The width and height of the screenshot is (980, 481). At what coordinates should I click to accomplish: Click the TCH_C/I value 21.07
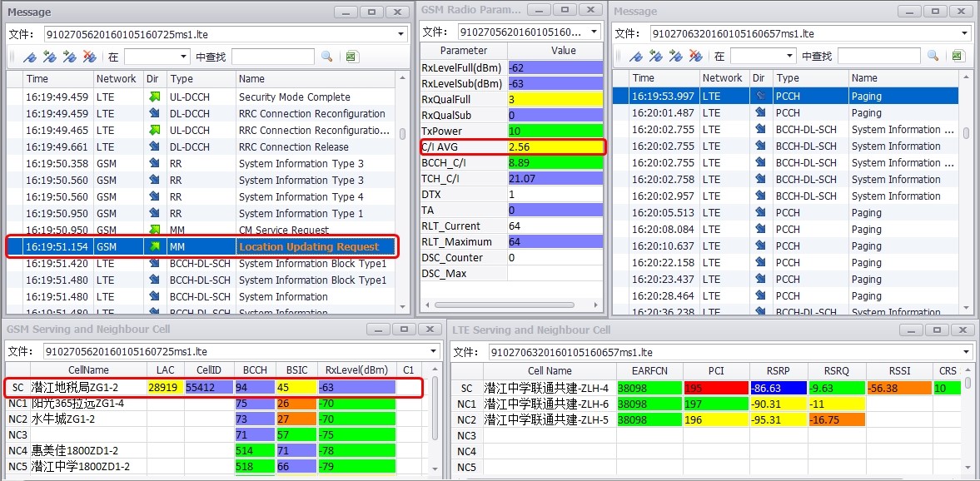[x=555, y=179]
